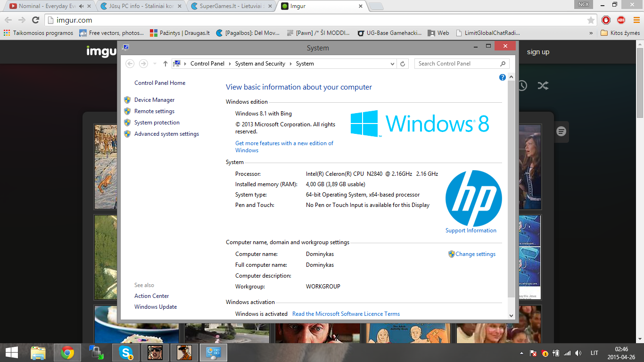The width and height of the screenshot is (644, 362).
Task: Show hidden tray icons arrow
Action: pos(521,353)
